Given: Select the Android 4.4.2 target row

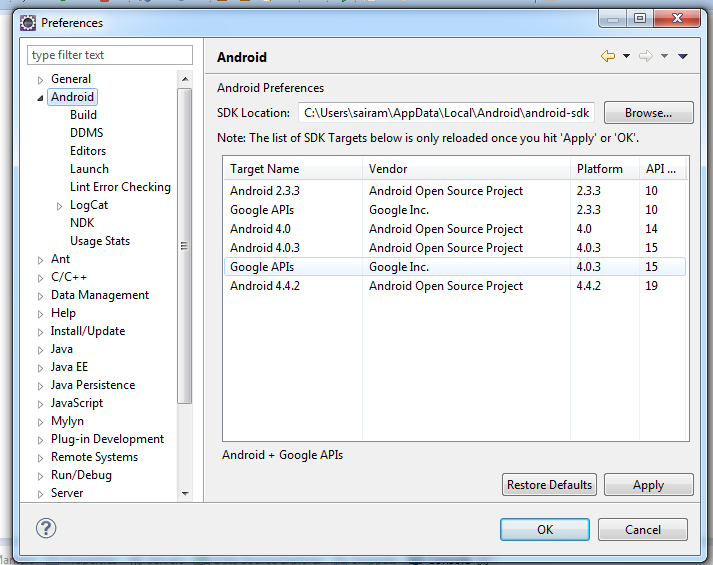Looking at the screenshot, I should (455, 286).
